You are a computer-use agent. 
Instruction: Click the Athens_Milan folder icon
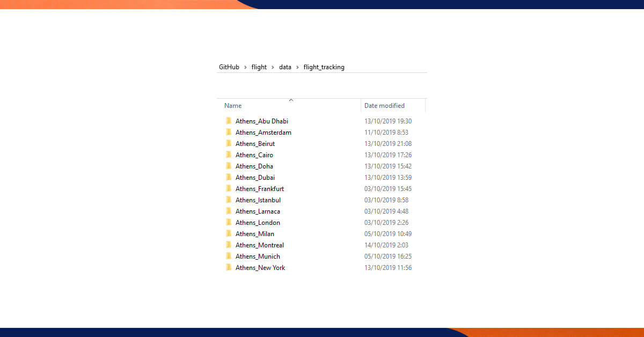tap(229, 233)
